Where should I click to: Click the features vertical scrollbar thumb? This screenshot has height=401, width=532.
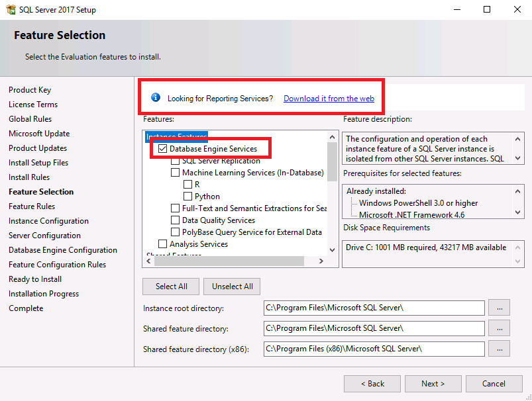(332, 161)
